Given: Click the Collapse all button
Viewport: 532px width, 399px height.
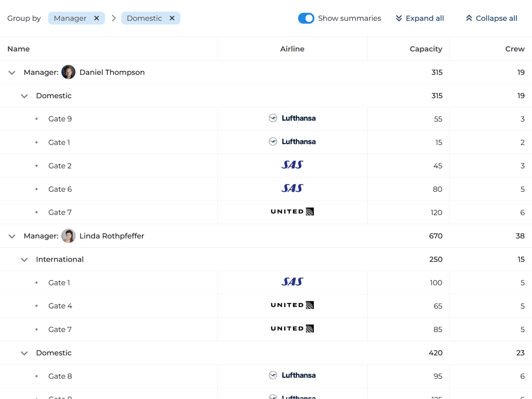Looking at the screenshot, I should click(x=491, y=18).
